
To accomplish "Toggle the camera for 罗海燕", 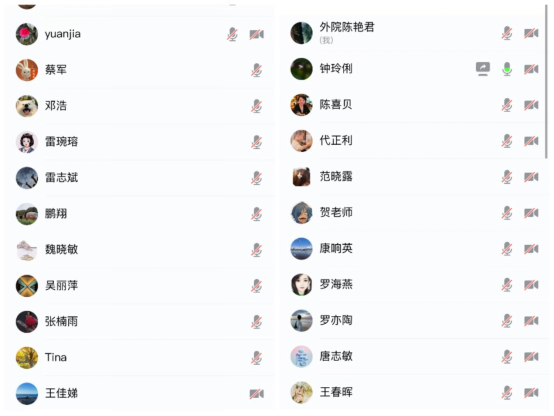I will click(531, 285).
